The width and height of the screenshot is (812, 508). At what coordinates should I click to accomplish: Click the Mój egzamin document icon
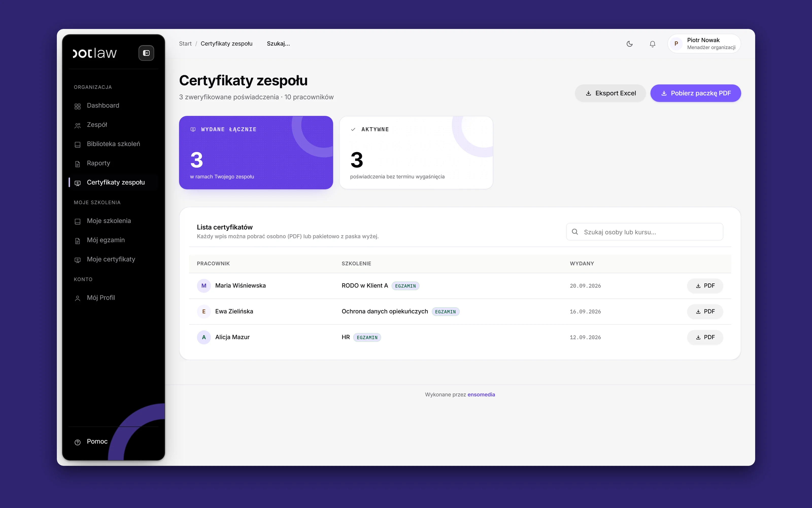coord(77,241)
